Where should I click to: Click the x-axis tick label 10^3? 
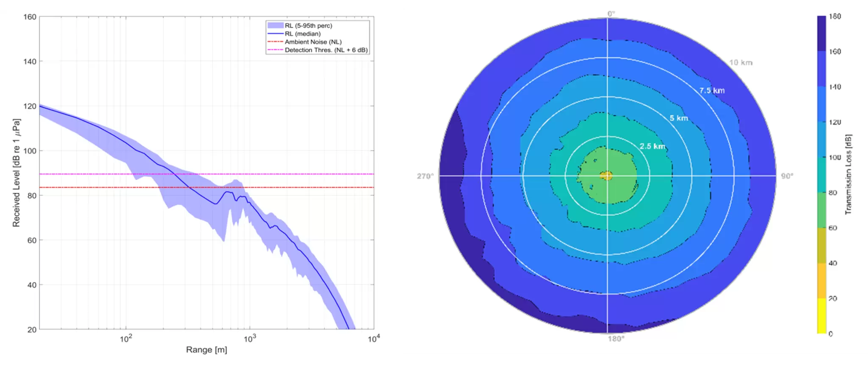point(250,338)
